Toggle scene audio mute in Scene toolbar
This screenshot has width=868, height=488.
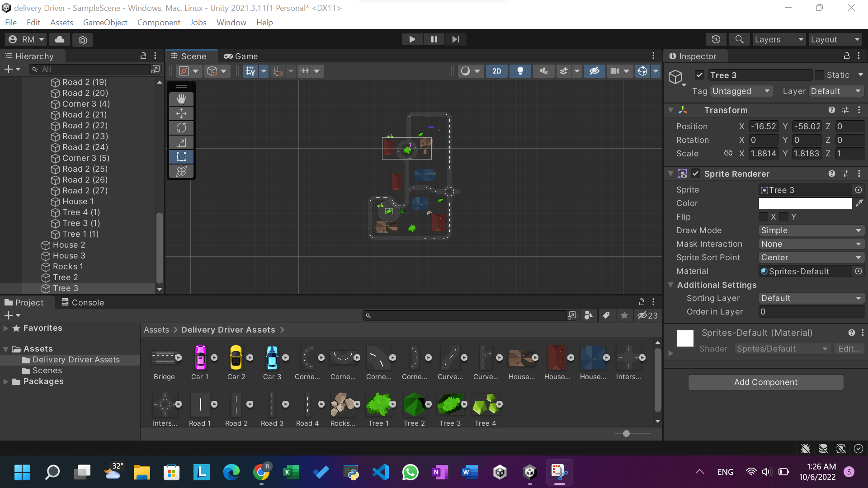click(x=544, y=71)
